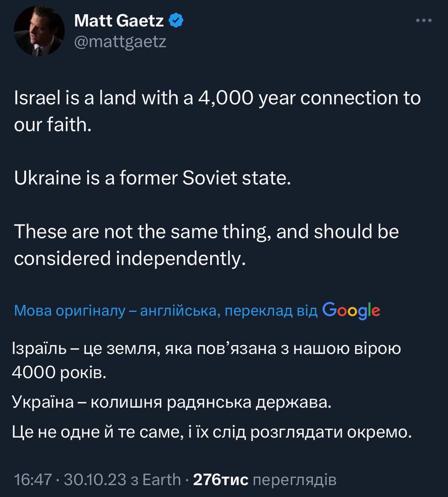Click the 16:47 post timestamp
Image resolution: width=448 pixels, height=497 pixels.
pyautogui.click(x=33, y=480)
